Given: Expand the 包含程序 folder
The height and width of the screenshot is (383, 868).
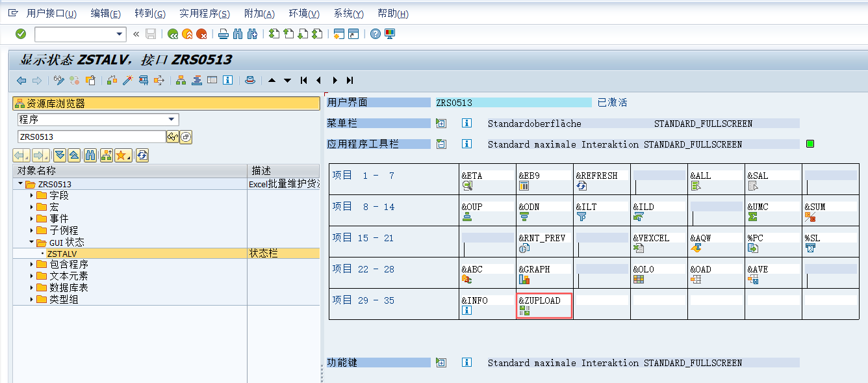Looking at the screenshot, I should click(32, 265).
